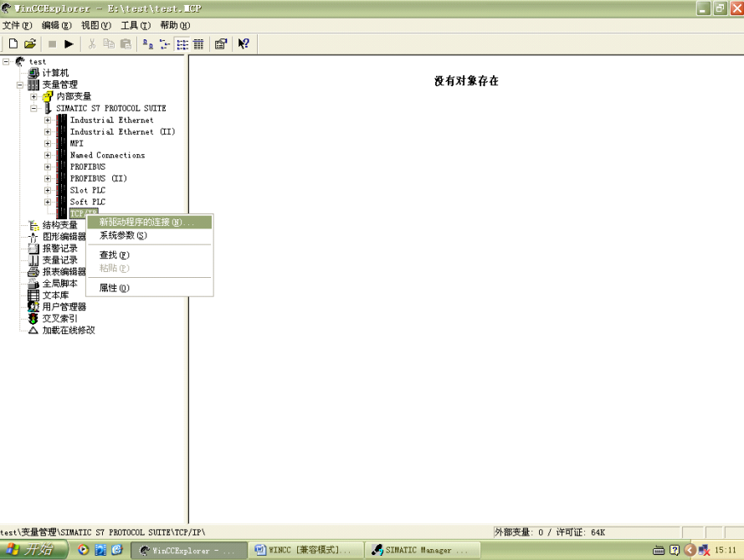The height and width of the screenshot is (560, 744).
Task: Click the Named Connections label
Action: [x=107, y=155]
